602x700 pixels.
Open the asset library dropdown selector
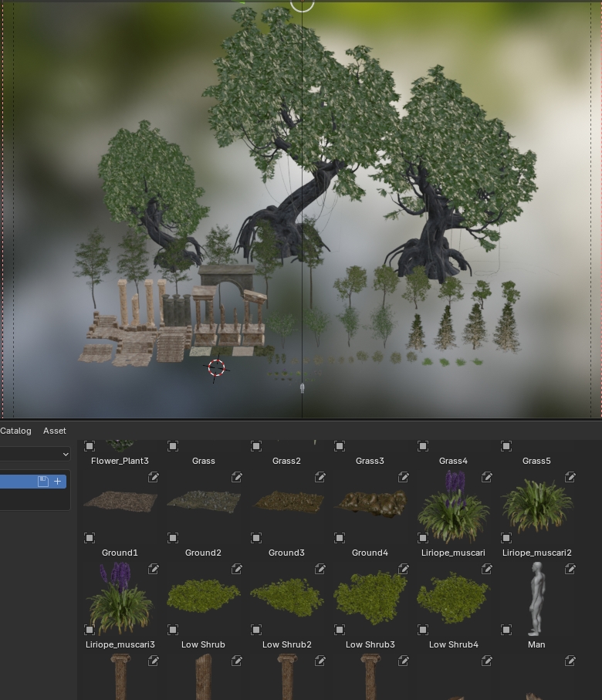coord(35,455)
